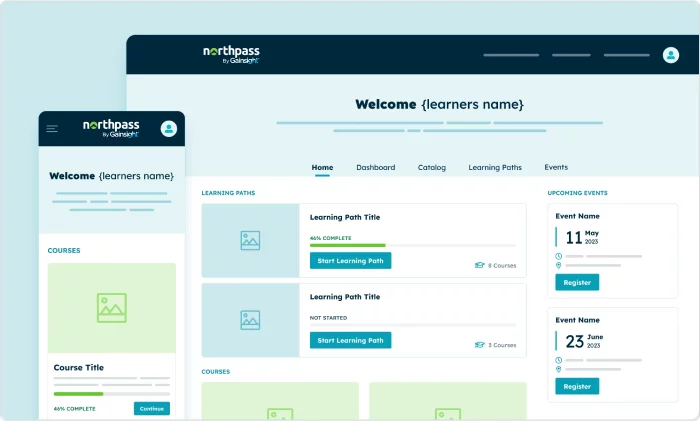Screen dimensions: 700x421
Task: Click Start Learning Path on 46% complete path
Action: coord(350,261)
